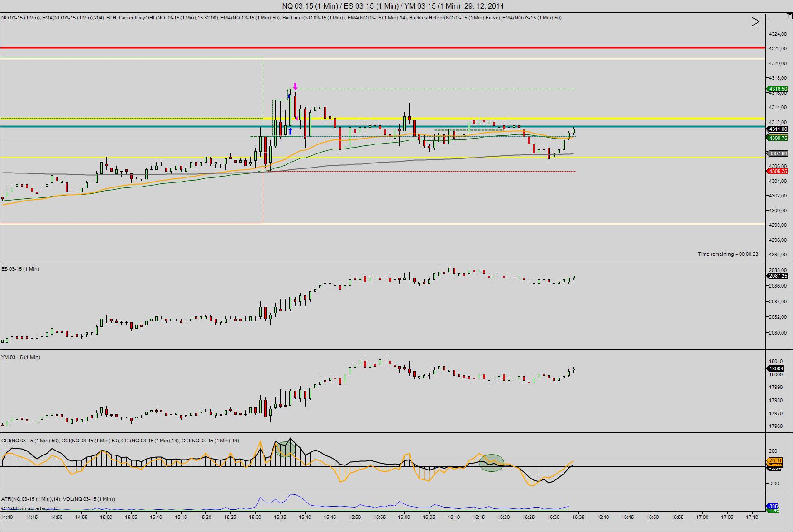Click the Time remaining = 00:00:23 text
This screenshot has width=793, height=532.
click(x=728, y=254)
